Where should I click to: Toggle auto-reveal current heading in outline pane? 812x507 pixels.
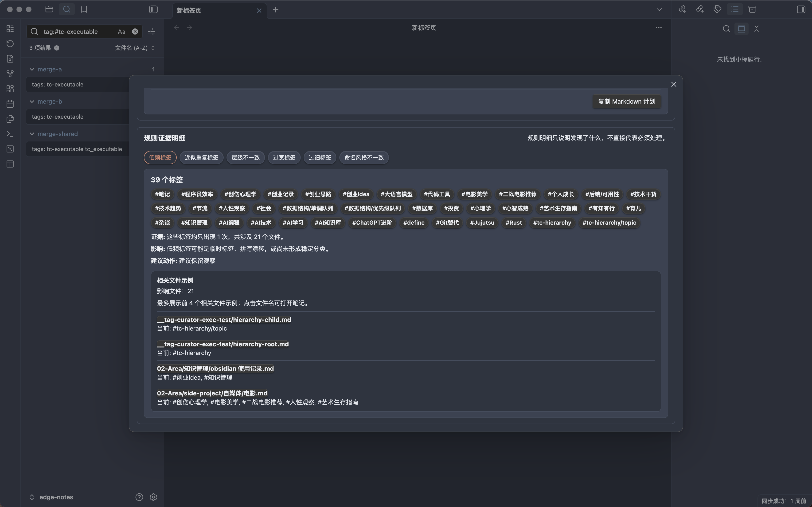coord(741,29)
